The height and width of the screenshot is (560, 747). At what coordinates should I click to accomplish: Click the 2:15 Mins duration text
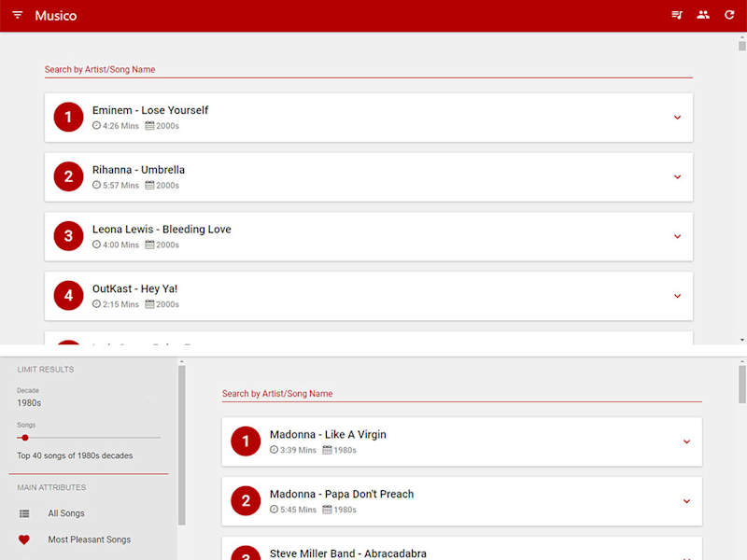(x=120, y=304)
